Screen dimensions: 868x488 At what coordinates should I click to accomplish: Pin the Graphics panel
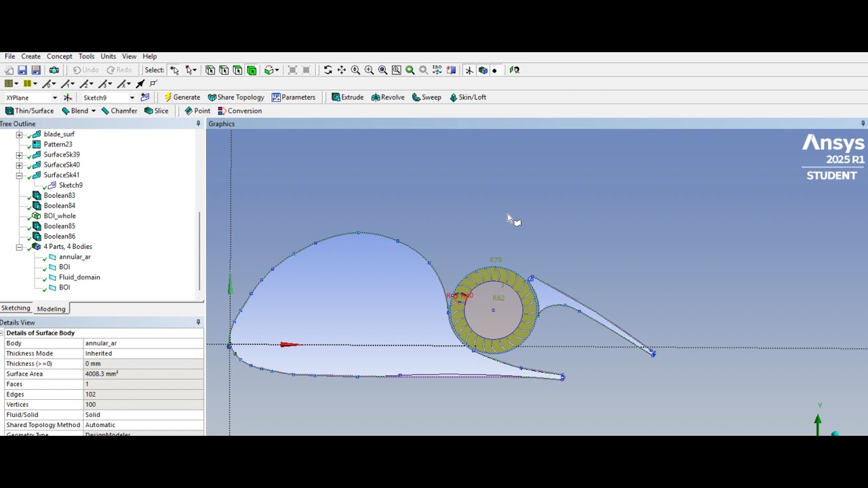[863, 123]
